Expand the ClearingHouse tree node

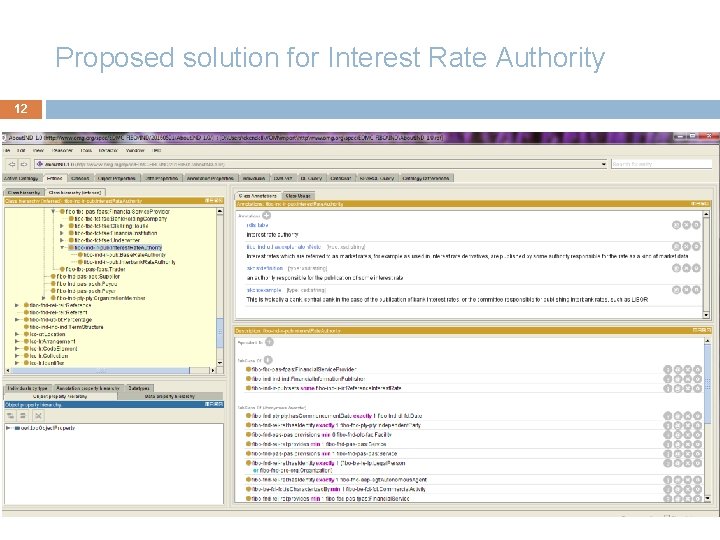[62, 226]
